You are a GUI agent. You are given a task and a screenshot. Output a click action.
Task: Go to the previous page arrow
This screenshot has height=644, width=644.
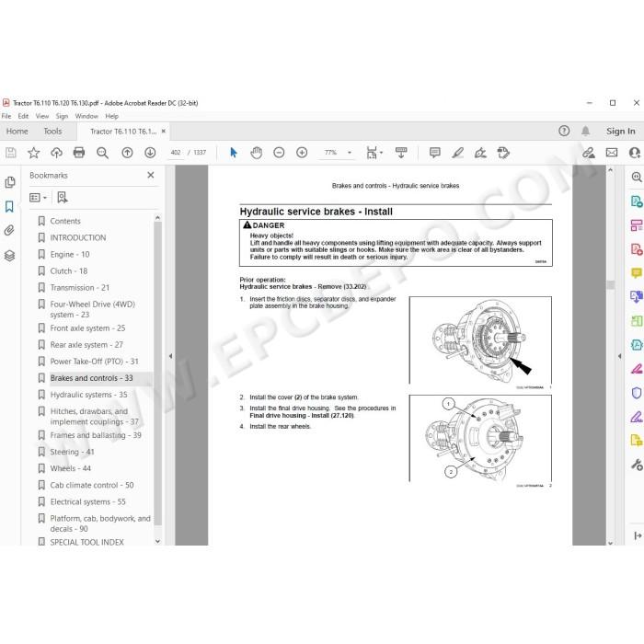(x=127, y=153)
